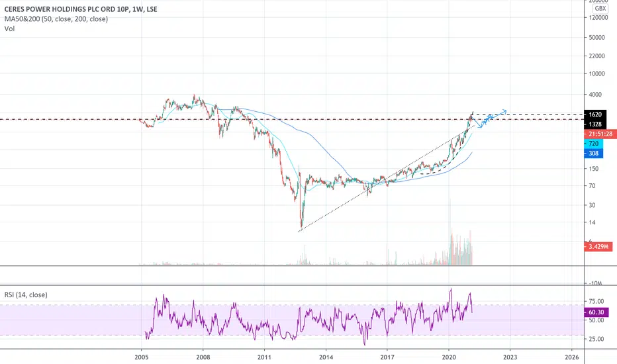Click the 2014 time axis label
617x364 pixels.
[x=326, y=357]
